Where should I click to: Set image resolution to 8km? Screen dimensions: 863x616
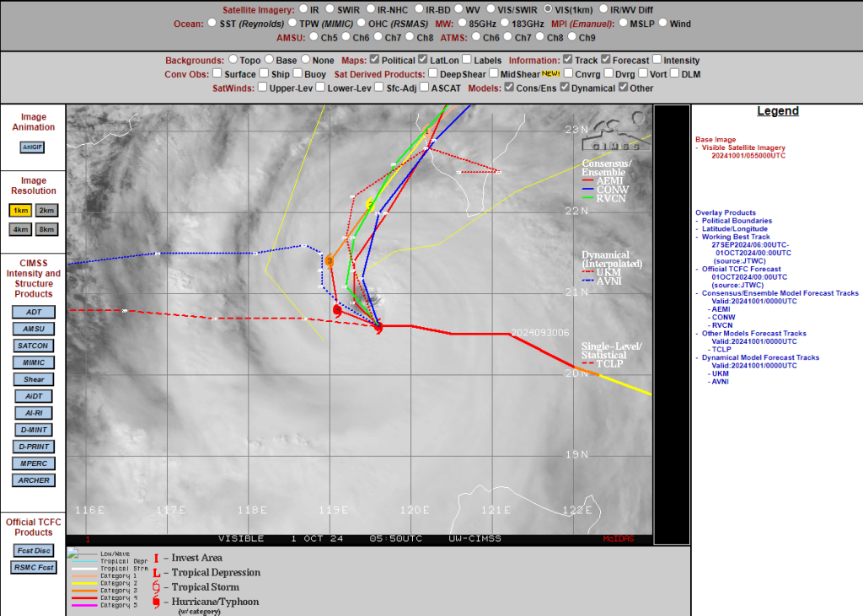(x=46, y=229)
